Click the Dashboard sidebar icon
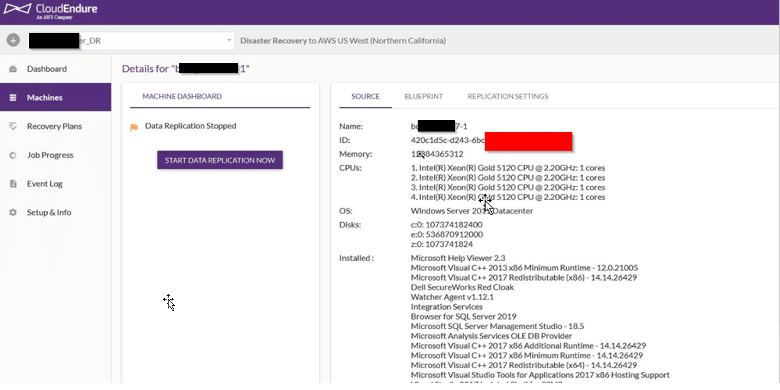This screenshot has height=390, width=780. tap(13, 69)
